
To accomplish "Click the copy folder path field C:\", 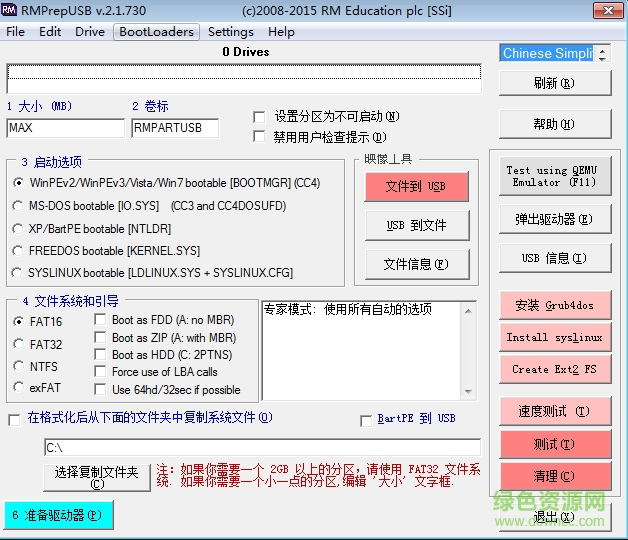I will pos(262,447).
